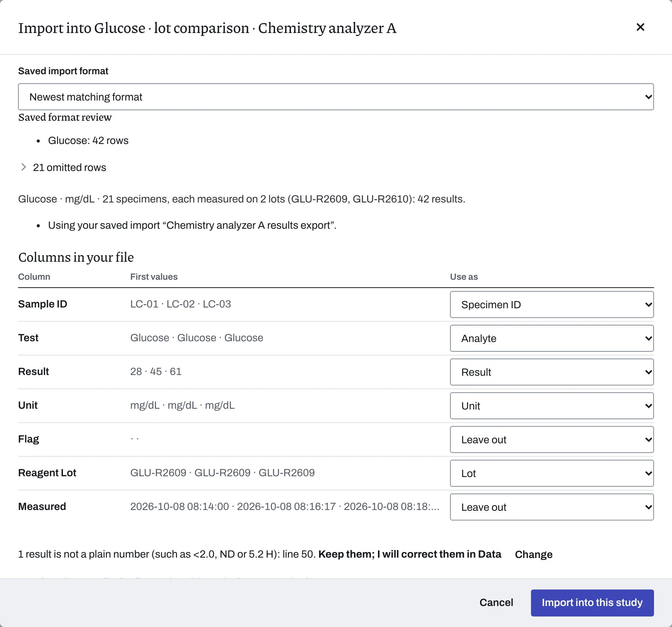Open the Use as dropdown for Result column
Image resolution: width=672 pixels, height=627 pixels.
click(552, 372)
